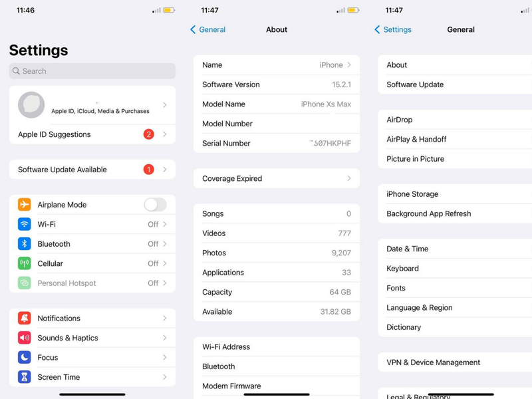Tap the Wi-Fi Address row
532x399 pixels.
click(x=277, y=346)
